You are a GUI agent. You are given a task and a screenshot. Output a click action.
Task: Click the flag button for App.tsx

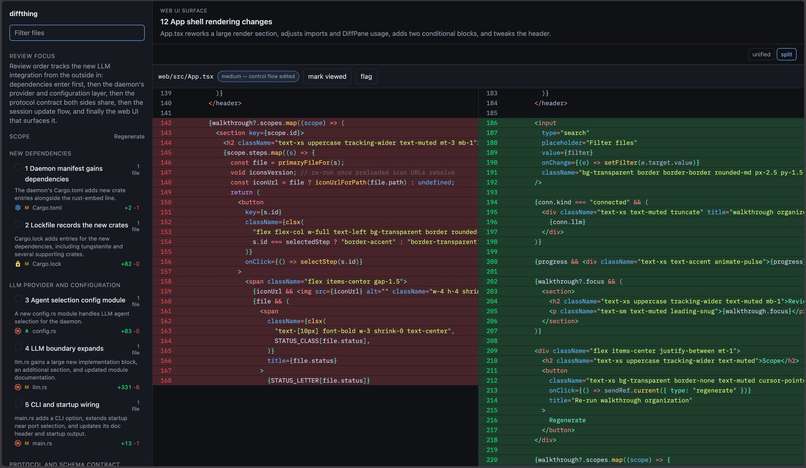(x=366, y=77)
